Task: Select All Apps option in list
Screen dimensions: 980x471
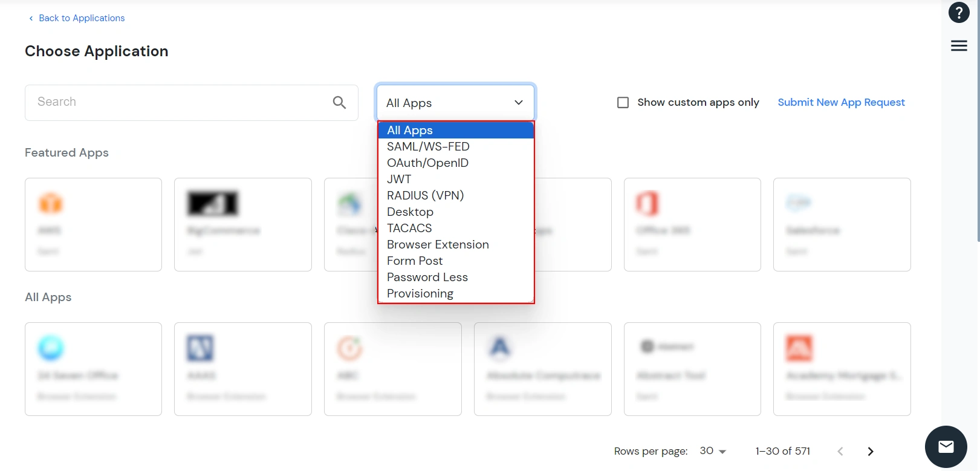Action: [x=456, y=130]
